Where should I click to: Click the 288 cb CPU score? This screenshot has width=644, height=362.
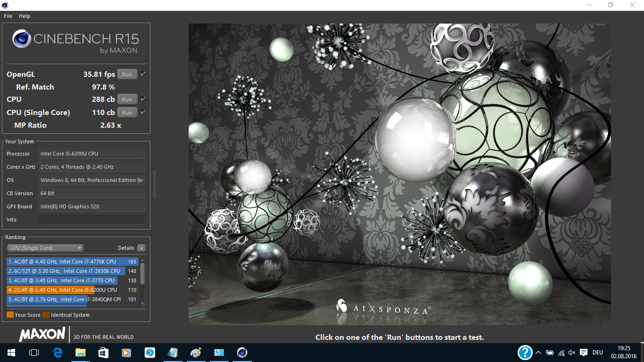pos(103,99)
